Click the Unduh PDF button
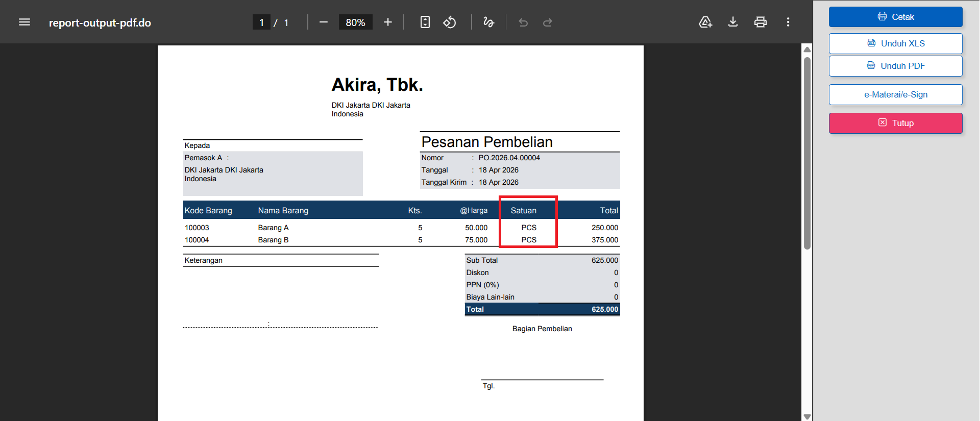Image resolution: width=980 pixels, height=421 pixels. [895, 66]
